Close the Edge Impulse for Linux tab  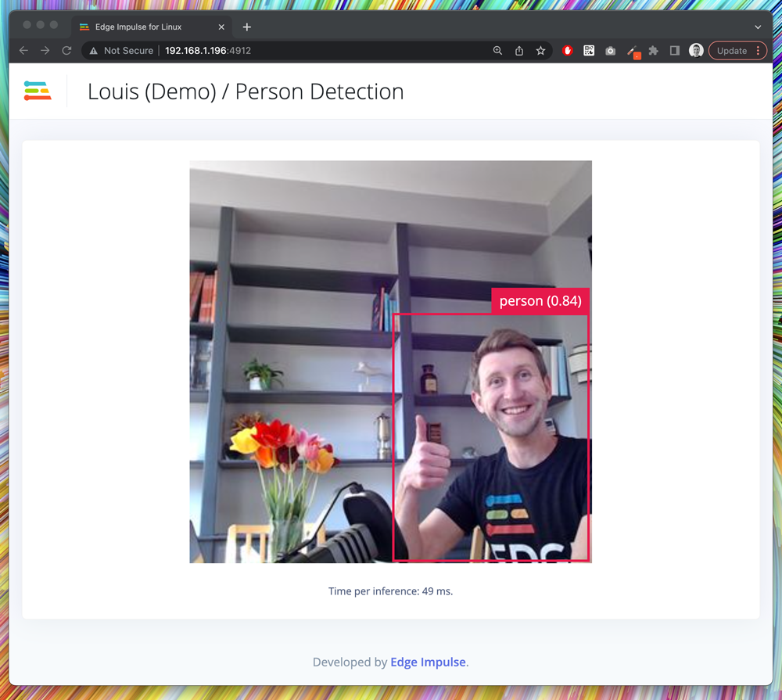(x=221, y=27)
